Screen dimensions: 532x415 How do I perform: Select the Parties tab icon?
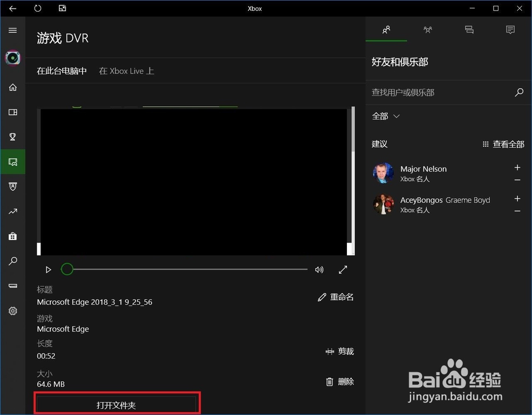[x=428, y=30]
